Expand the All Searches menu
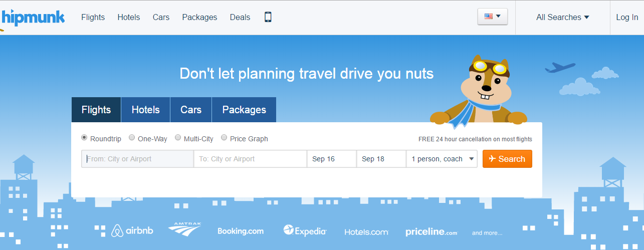The image size is (644, 250). pos(563,18)
